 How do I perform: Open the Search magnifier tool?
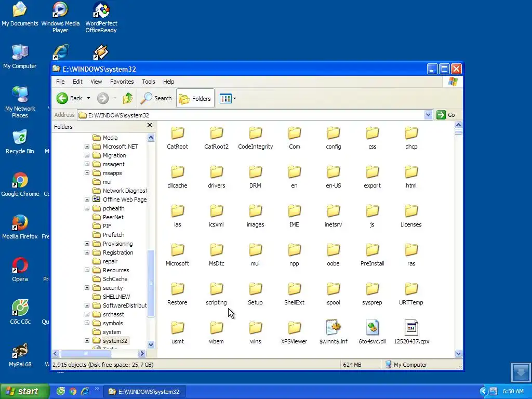click(156, 98)
